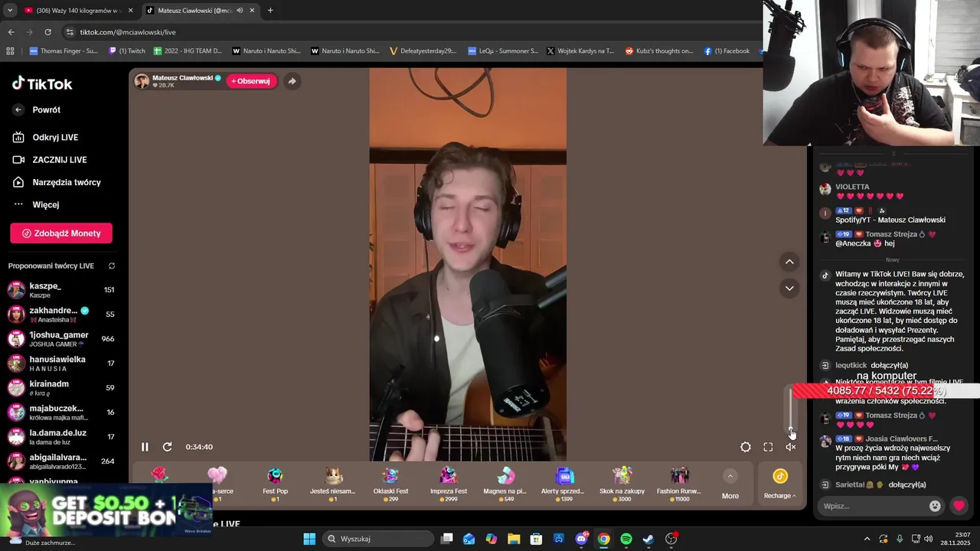Collapse the chat panel chevron at top
Viewport: 980px width, 551px height.
[x=893, y=153]
